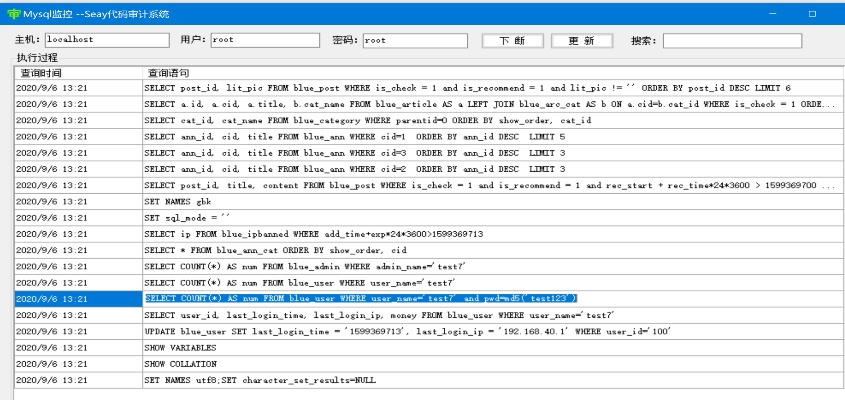
Task: Select the SELECT post_id, lit_pic query row
Action: pyautogui.click(x=430, y=88)
